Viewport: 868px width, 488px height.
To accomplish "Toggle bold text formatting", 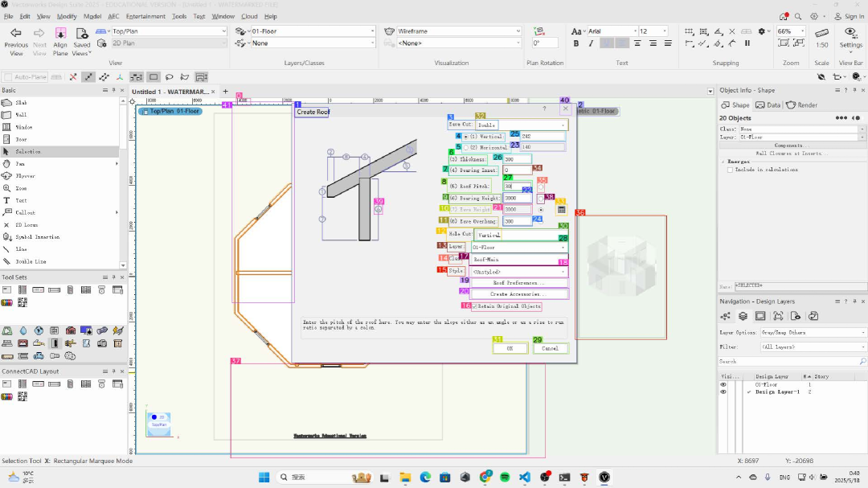I will pyautogui.click(x=577, y=43).
